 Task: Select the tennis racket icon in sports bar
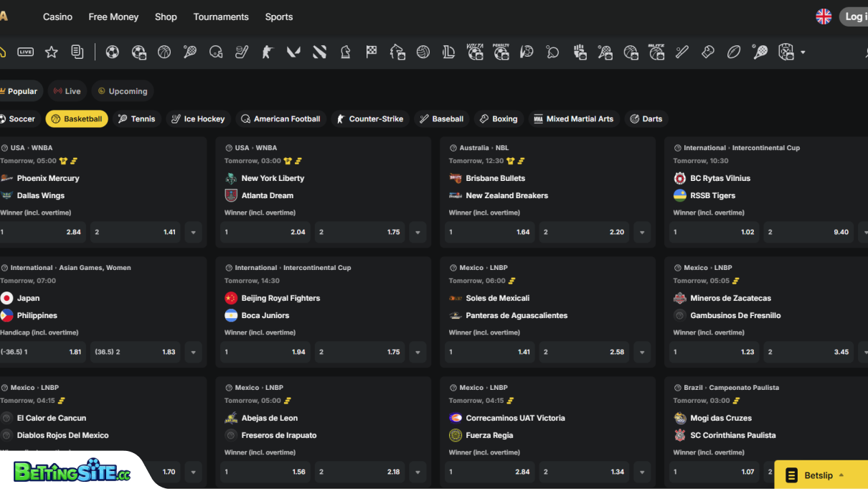[190, 52]
